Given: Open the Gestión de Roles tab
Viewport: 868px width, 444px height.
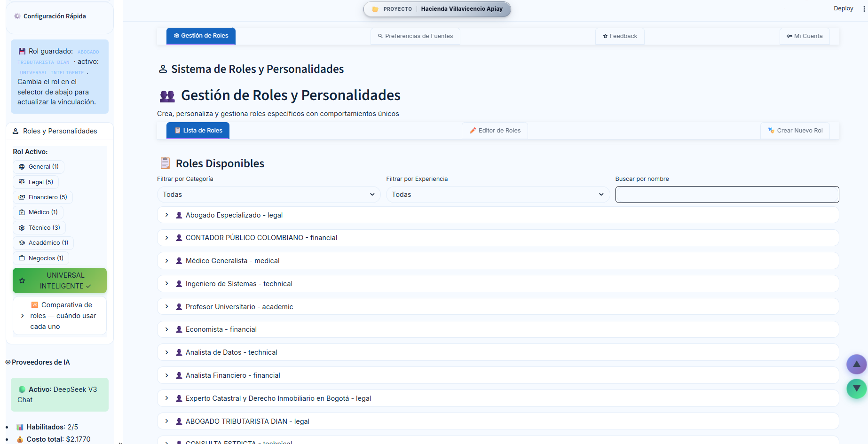Looking at the screenshot, I should pyautogui.click(x=201, y=36).
